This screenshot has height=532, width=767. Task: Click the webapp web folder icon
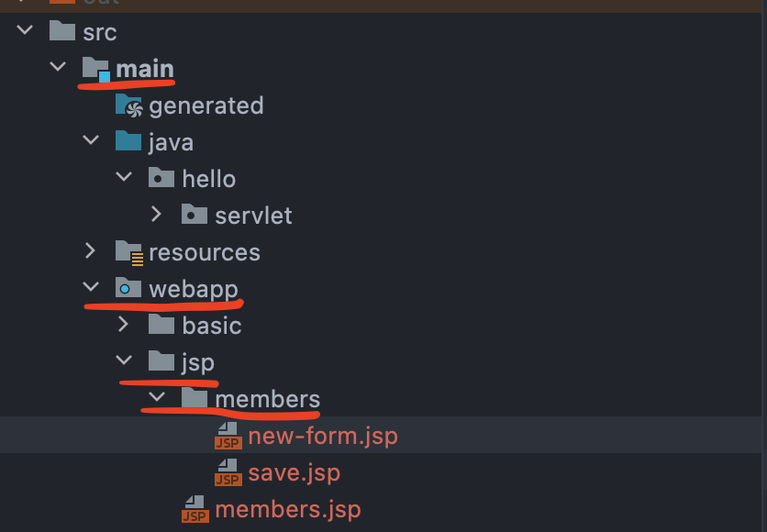pyautogui.click(x=128, y=289)
